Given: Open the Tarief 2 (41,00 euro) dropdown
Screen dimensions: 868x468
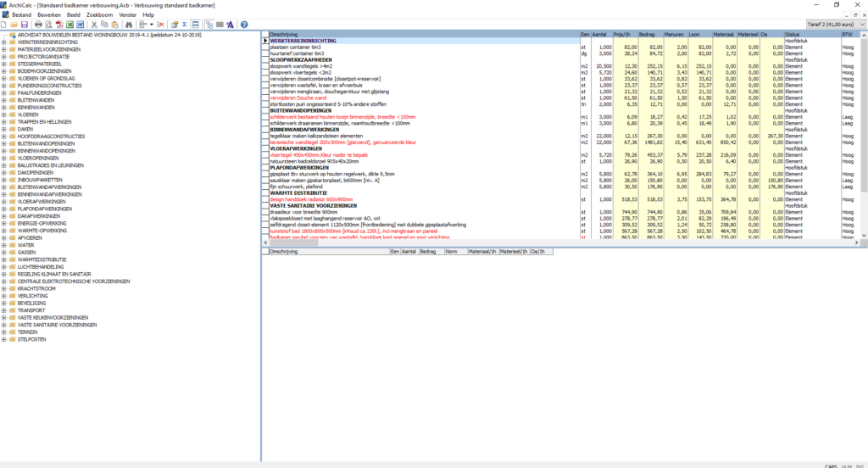Looking at the screenshot, I should point(835,25).
